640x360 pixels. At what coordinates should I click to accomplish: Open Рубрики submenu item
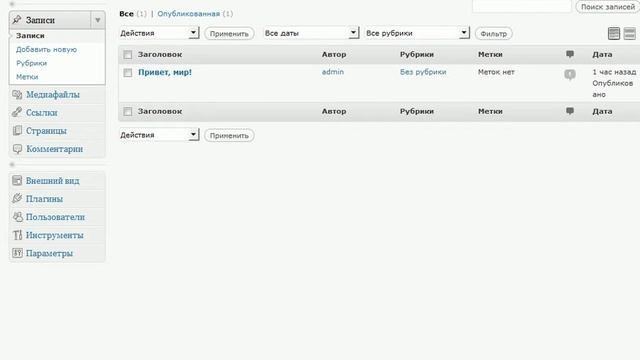pyautogui.click(x=31, y=63)
